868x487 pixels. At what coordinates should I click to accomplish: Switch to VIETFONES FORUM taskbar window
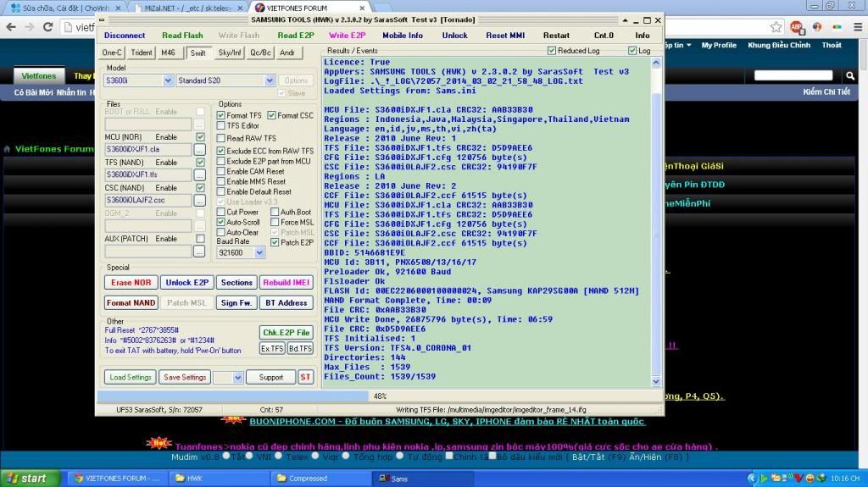click(117, 479)
